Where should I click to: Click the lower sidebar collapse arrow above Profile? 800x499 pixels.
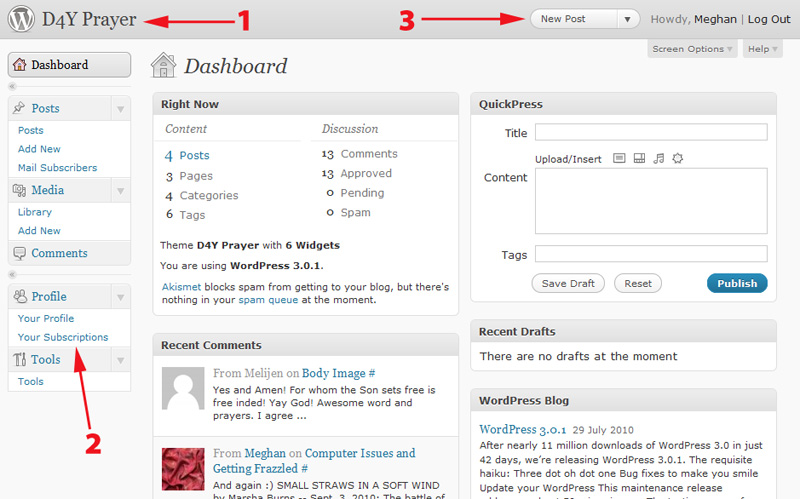tap(12, 275)
